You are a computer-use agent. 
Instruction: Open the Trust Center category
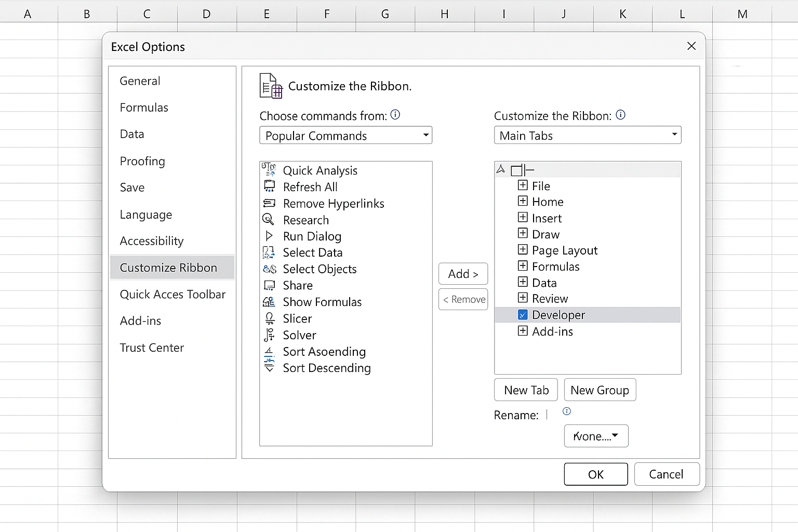tap(172, 348)
